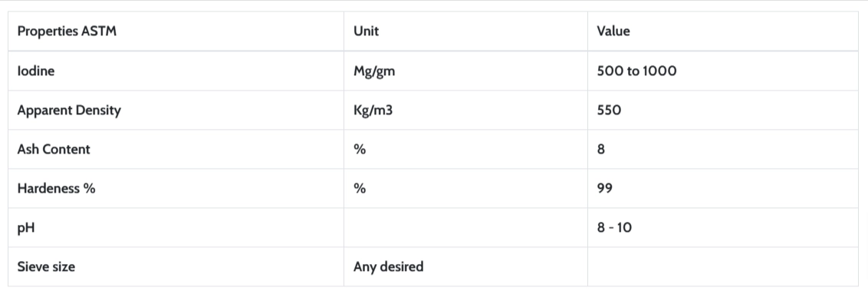Click the percent unit for Ash Content
Image resolution: width=868 pixels, height=294 pixels.
[x=360, y=150]
